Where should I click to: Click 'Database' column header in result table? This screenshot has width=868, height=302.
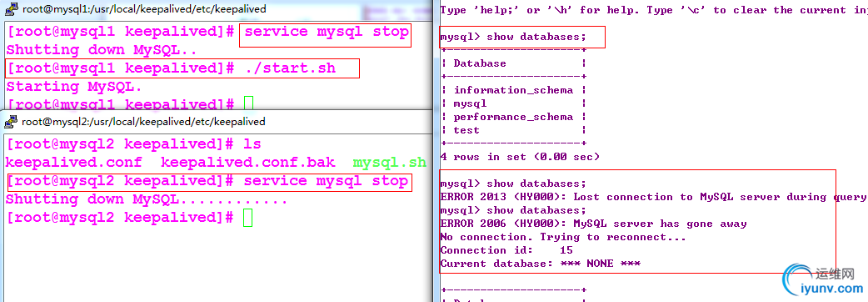click(x=479, y=63)
